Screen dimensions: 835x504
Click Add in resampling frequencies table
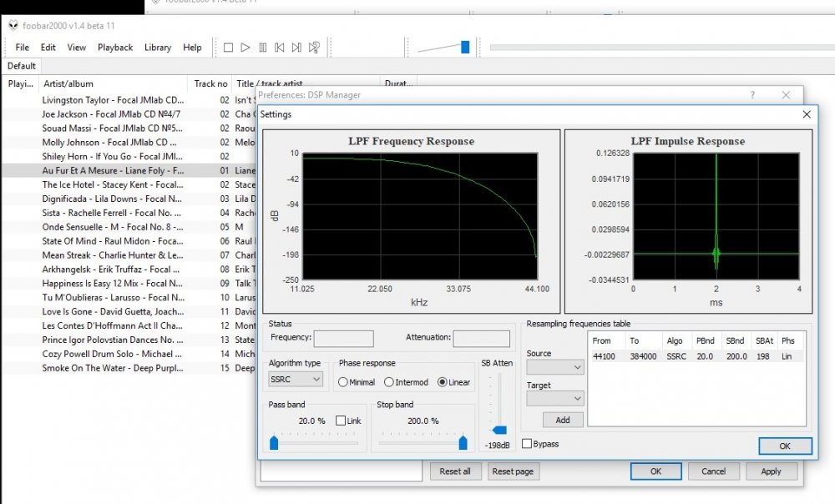(x=563, y=420)
